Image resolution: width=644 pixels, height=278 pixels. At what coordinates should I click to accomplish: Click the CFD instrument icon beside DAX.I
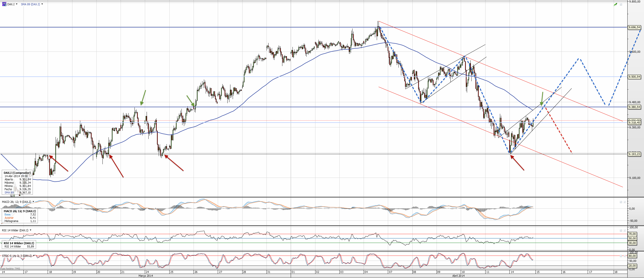click(4, 4)
